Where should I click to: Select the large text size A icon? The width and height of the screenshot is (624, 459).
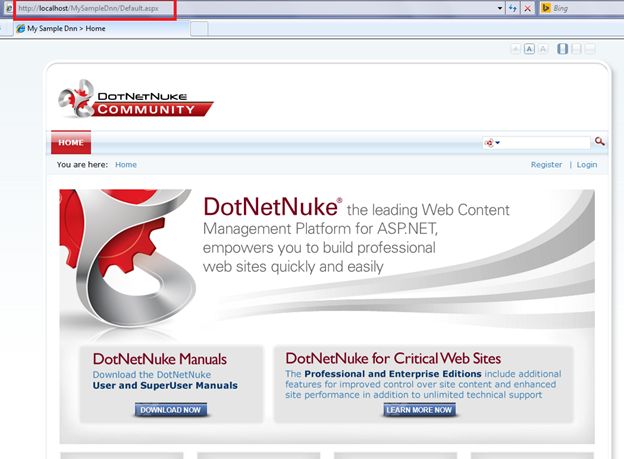pyautogui.click(x=543, y=49)
